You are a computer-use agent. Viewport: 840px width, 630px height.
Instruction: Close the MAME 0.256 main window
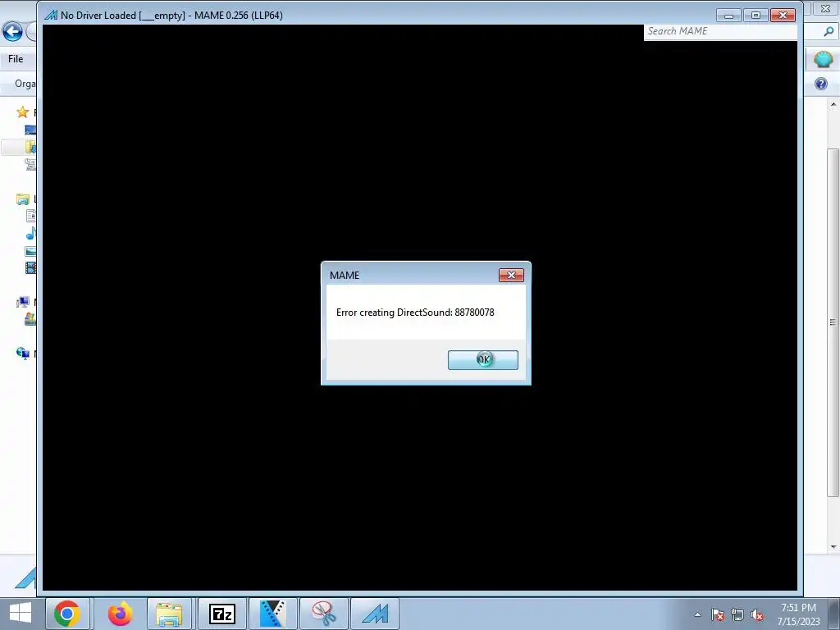click(x=783, y=15)
